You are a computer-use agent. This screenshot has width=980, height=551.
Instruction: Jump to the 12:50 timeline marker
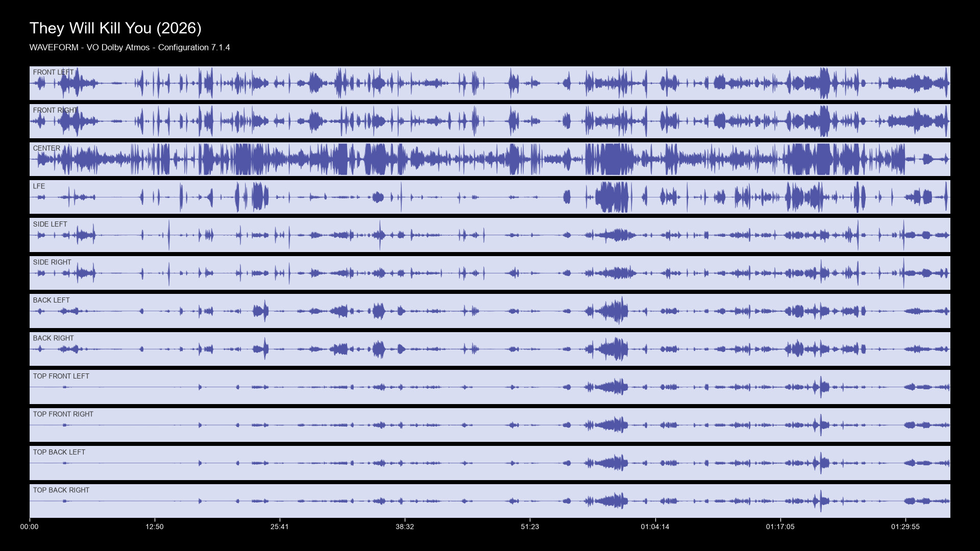click(x=155, y=527)
